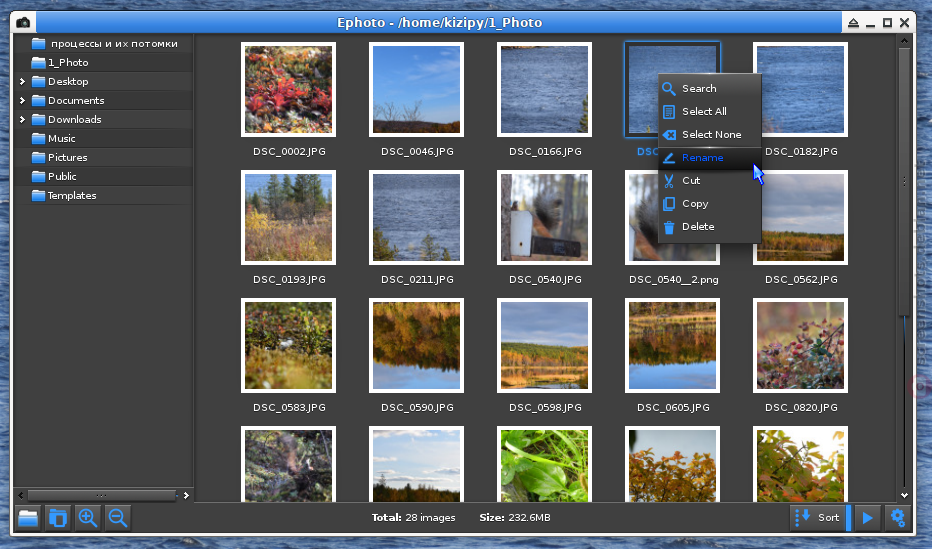Choose Select All from the context menu
932x549 pixels.
pyautogui.click(x=710, y=112)
